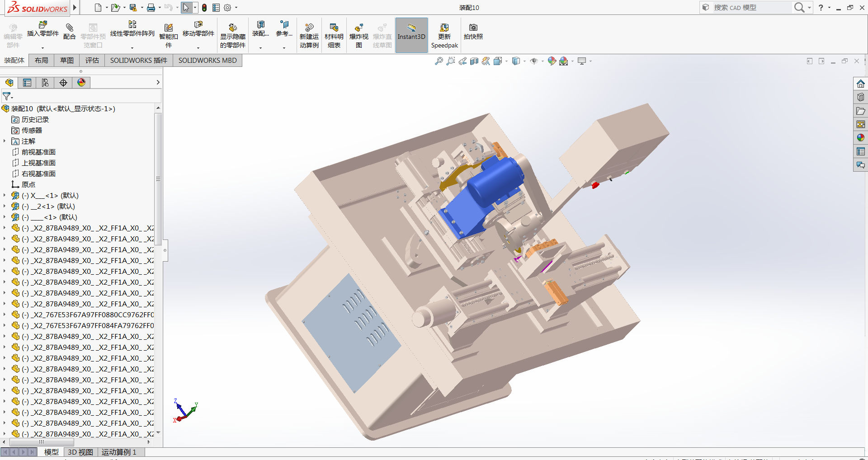This screenshot has width=868, height=460.
Task: Open 线性零部件阵列 dropdown arrow
Action: pyautogui.click(x=132, y=48)
